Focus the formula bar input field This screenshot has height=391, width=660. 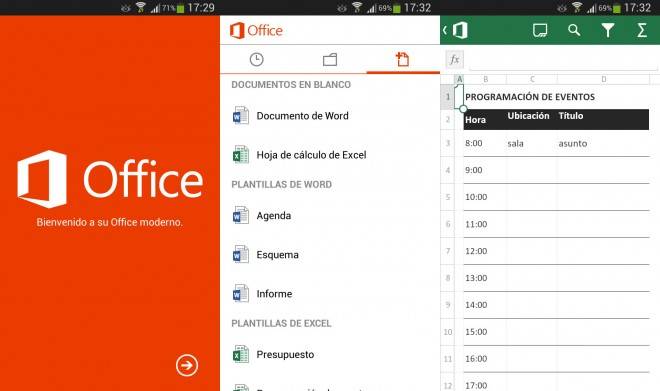pyautogui.click(x=563, y=60)
